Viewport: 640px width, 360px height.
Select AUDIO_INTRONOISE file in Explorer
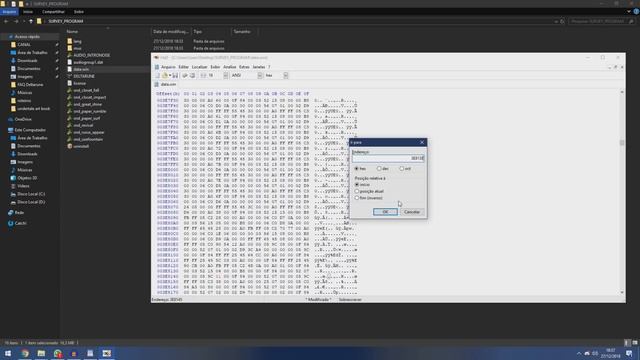91,55
